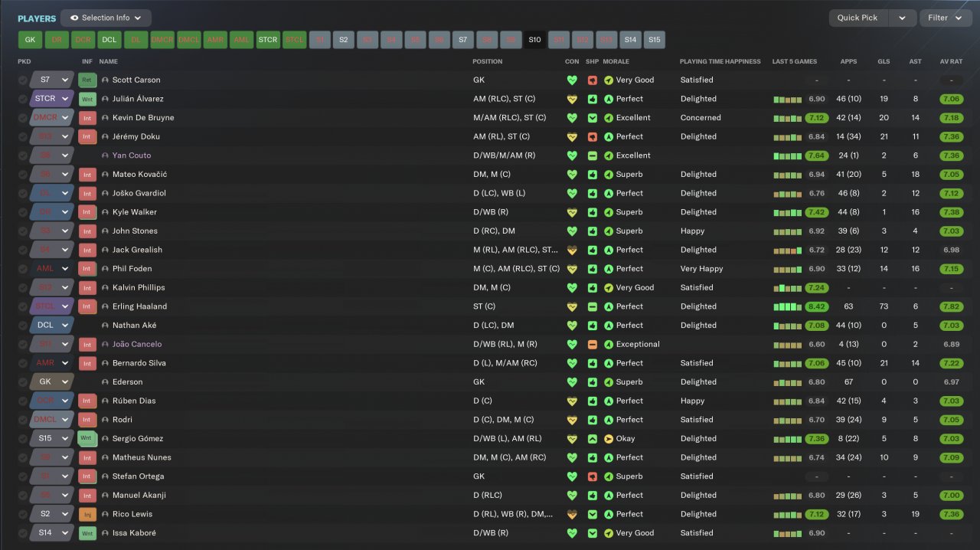Open Scott Carson's S7 position dropdown

(52, 80)
